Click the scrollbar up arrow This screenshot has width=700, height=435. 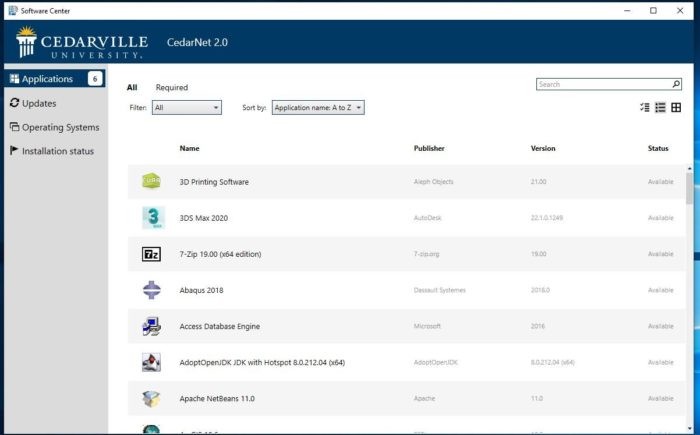point(690,168)
